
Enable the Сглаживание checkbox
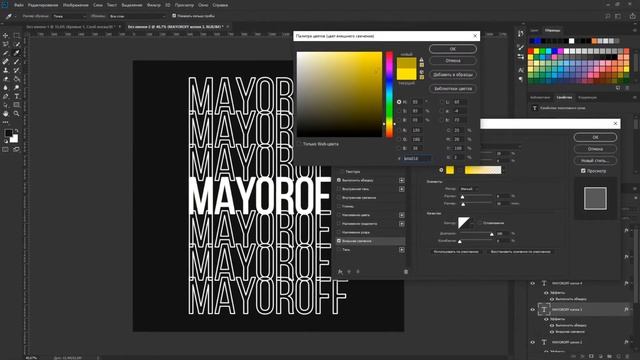[x=480, y=223]
